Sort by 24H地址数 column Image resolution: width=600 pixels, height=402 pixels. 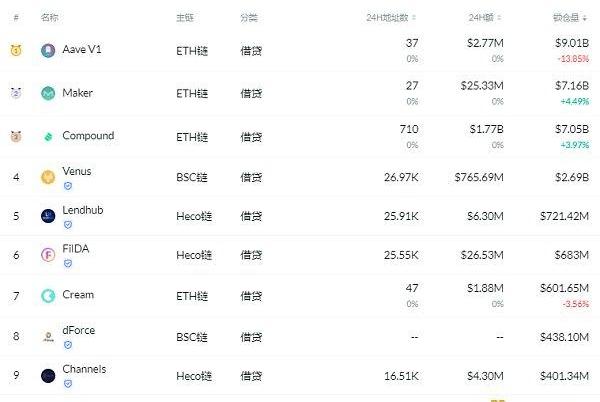(x=391, y=18)
